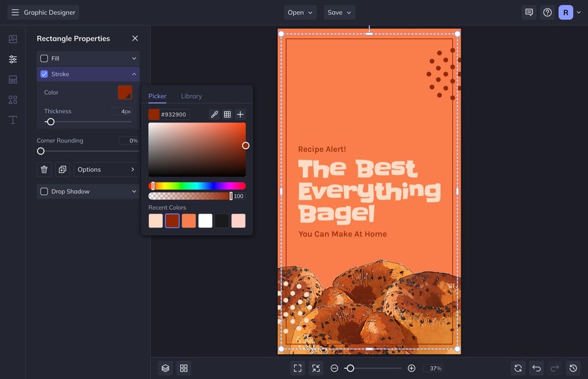Click the zoom slider handle
The image size is (588, 379).
(350, 368)
